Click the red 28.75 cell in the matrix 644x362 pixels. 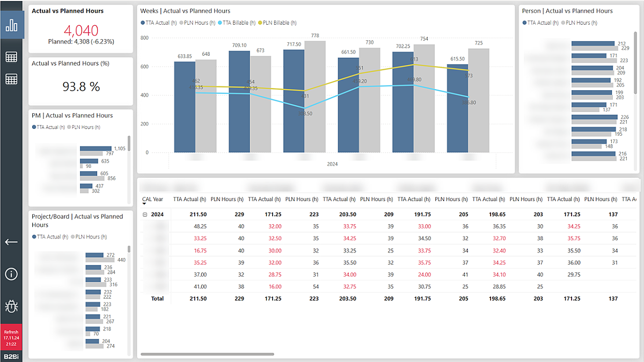pos(275,274)
